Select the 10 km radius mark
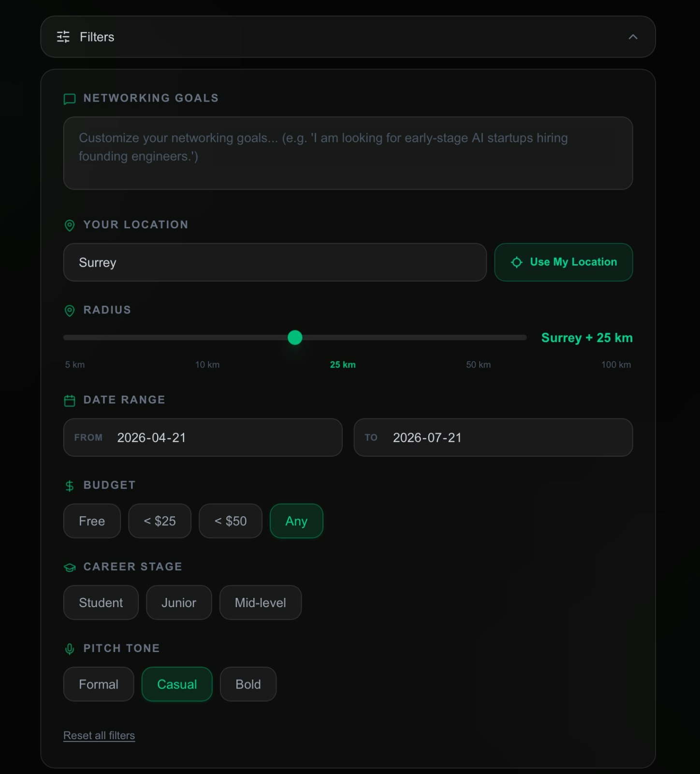This screenshot has width=700, height=774. click(x=207, y=365)
